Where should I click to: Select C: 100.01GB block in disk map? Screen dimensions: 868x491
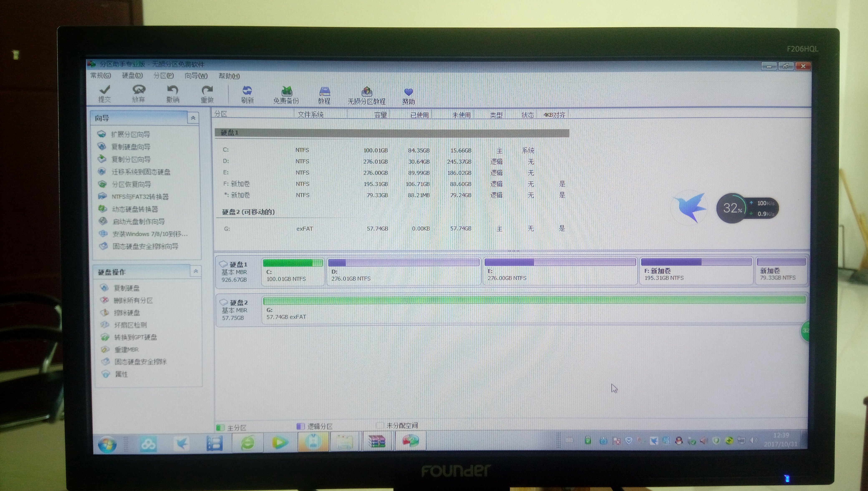pyautogui.click(x=293, y=272)
